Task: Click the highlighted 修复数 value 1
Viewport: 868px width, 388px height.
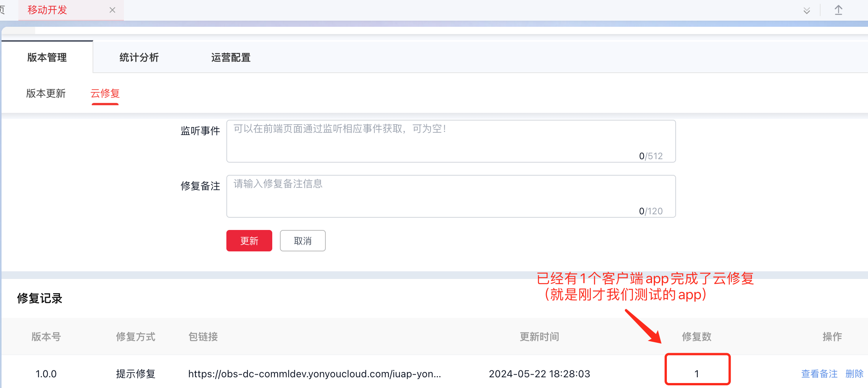Action: point(697,373)
